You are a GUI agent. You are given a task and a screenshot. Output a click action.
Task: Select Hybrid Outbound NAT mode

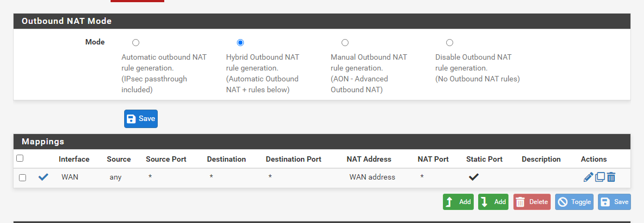click(x=240, y=43)
